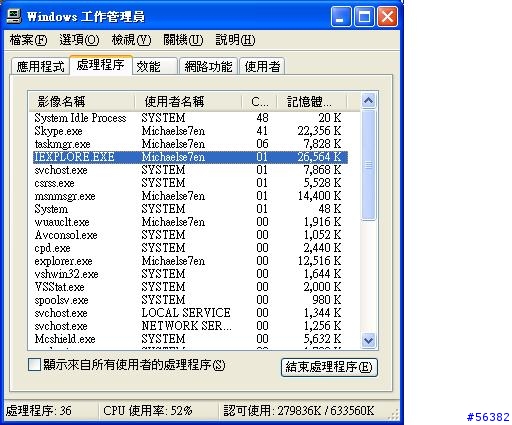Select the msnmsgr.exe process
Viewport: 512px width, 425px height.
(x=190, y=196)
